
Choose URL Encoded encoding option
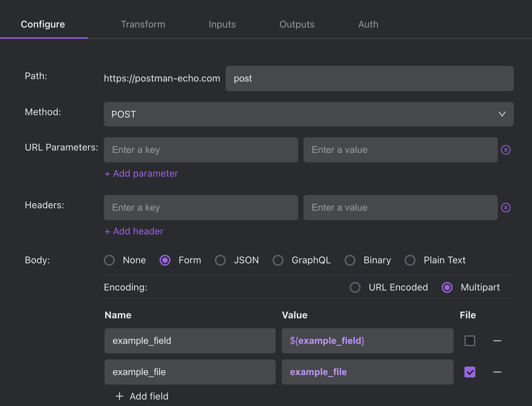(x=355, y=287)
